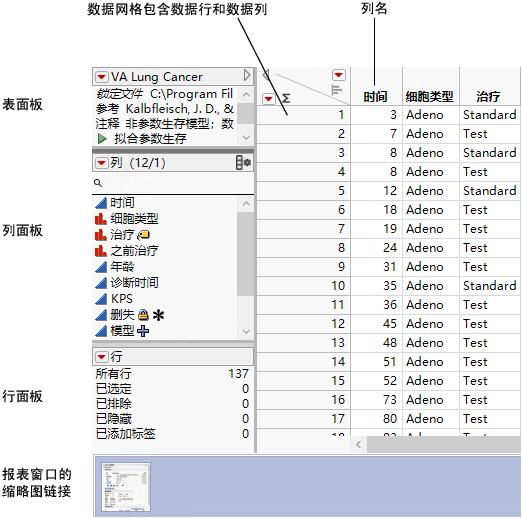This screenshot has height=519, width=523.
Task: Click the column search filter field
Action: [x=173, y=183]
